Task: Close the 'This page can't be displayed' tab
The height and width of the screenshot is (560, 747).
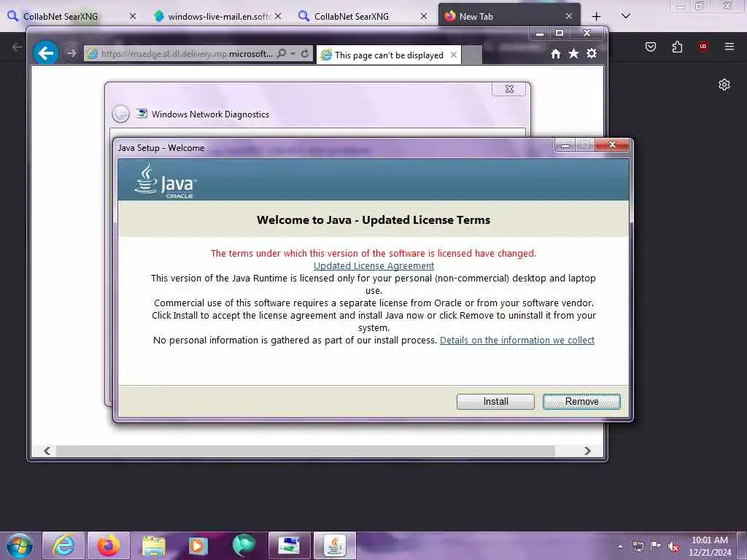Action: [x=454, y=55]
